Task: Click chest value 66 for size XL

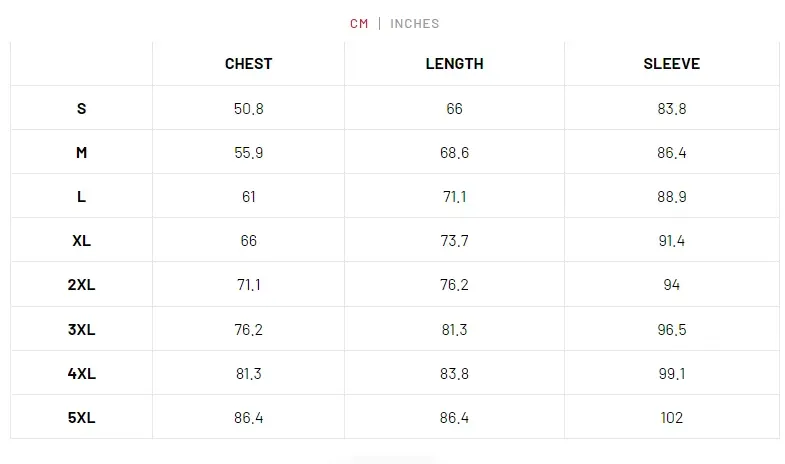Action: pyautogui.click(x=248, y=241)
